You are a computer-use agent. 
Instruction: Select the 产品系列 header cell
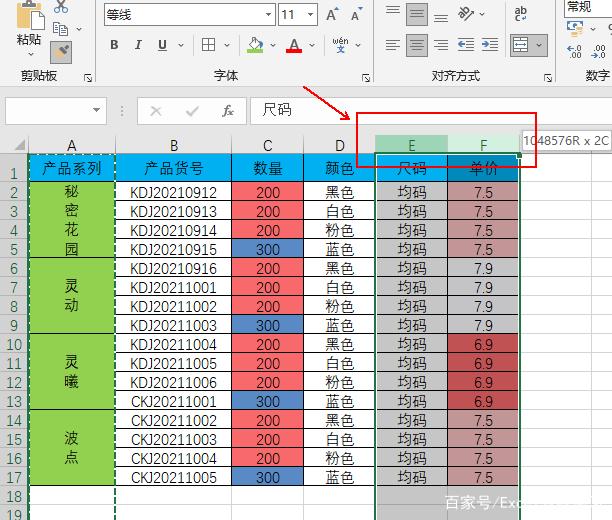[x=72, y=168]
